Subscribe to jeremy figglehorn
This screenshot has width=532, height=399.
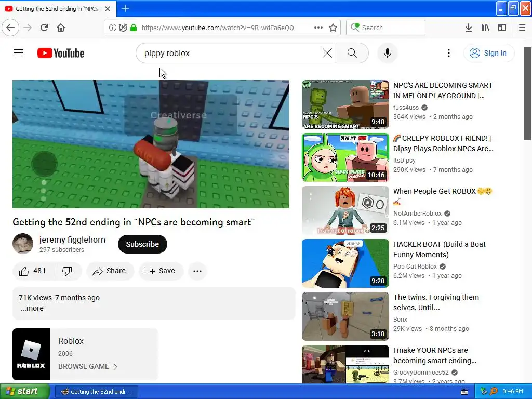(142, 244)
